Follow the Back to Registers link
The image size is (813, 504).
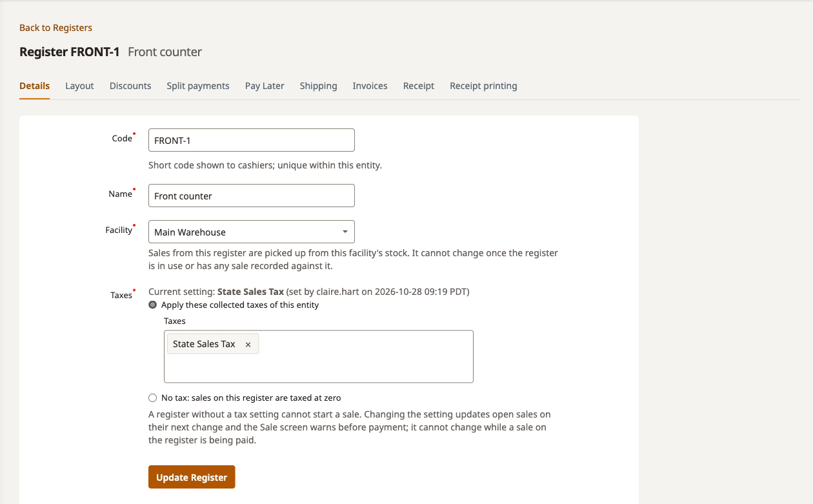pos(55,28)
